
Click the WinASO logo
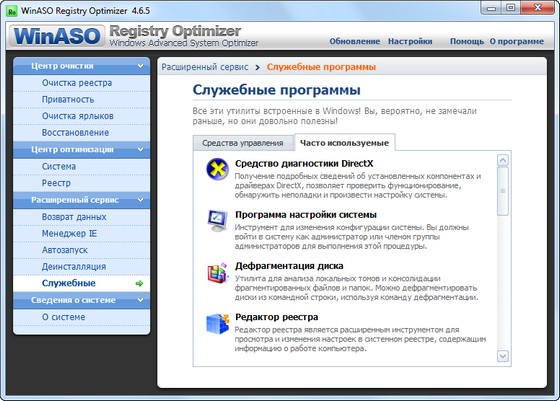point(57,36)
